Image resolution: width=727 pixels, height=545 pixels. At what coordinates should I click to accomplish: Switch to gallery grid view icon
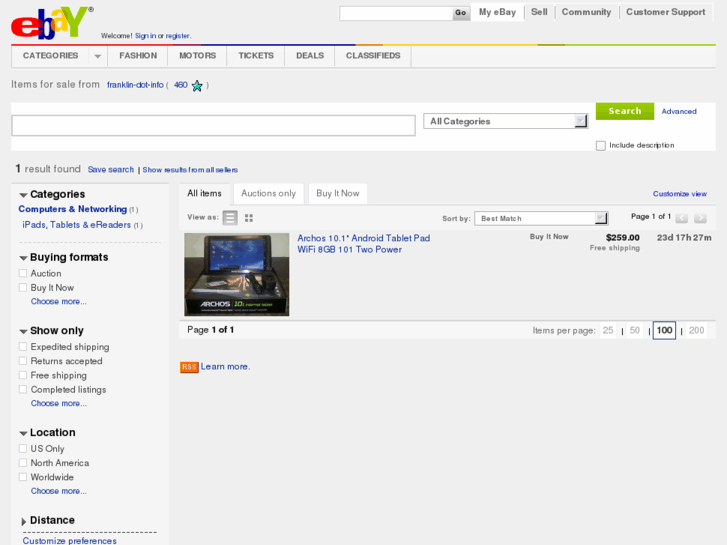pos(249,218)
